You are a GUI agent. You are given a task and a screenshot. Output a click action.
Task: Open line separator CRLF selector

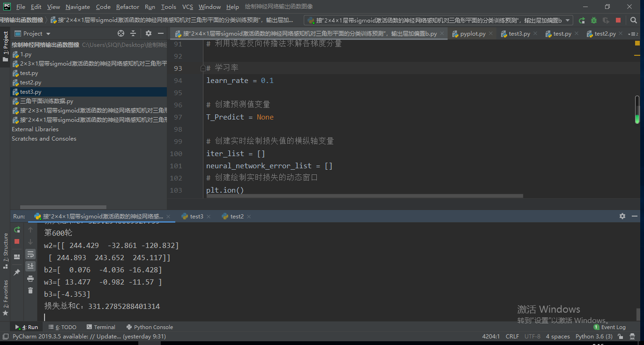coord(512,337)
